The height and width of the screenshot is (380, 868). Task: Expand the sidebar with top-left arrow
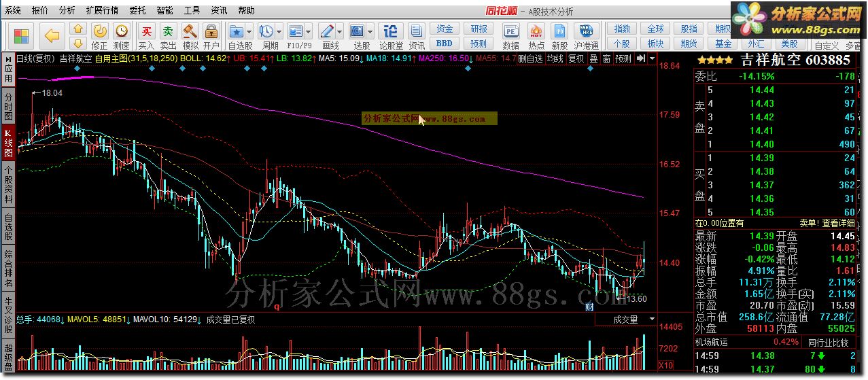coord(7,59)
